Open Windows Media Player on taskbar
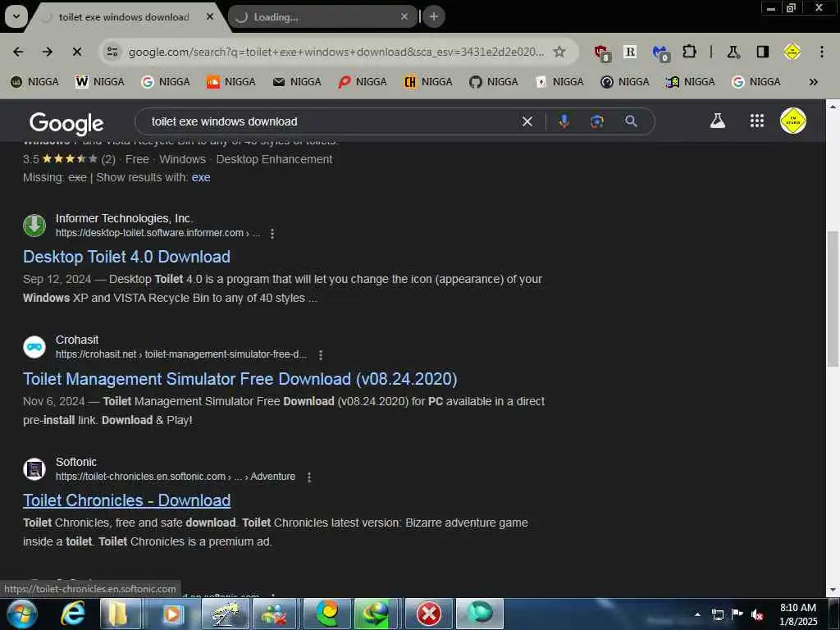 tap(172, 614)
